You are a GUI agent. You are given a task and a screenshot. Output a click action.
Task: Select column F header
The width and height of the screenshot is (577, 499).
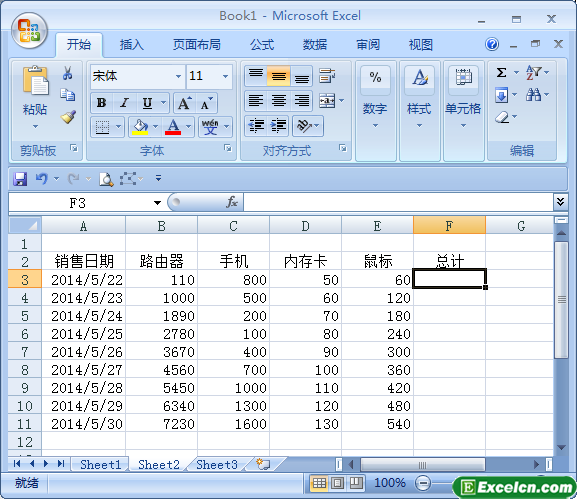(449, 226)
